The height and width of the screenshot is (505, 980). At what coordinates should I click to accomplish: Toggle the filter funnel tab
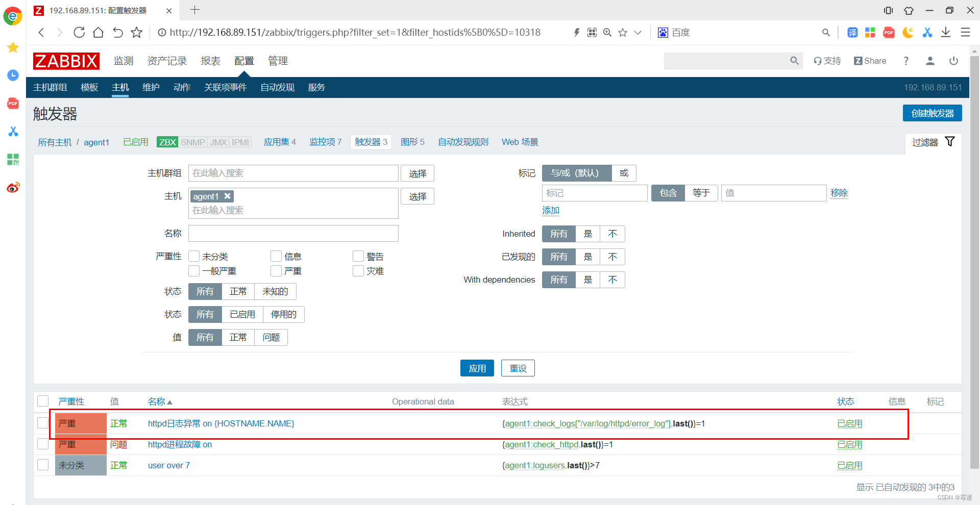(934, 142)
